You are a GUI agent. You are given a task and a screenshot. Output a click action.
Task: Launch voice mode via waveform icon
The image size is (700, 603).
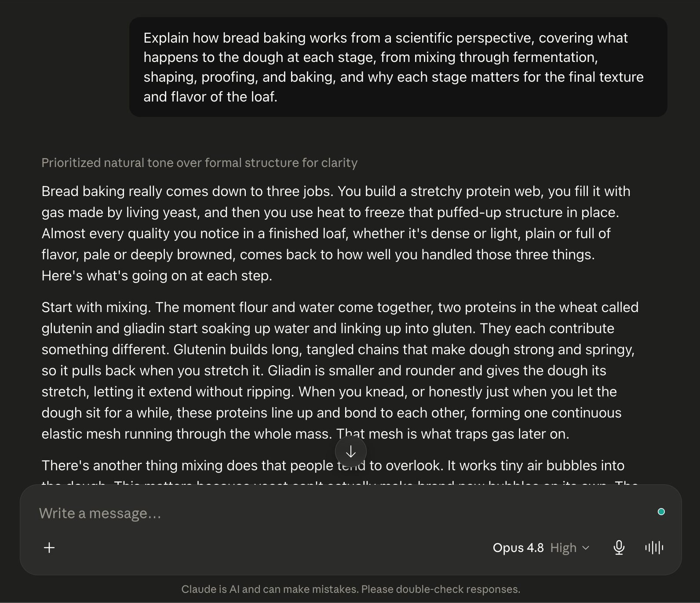tap(654, 548)
